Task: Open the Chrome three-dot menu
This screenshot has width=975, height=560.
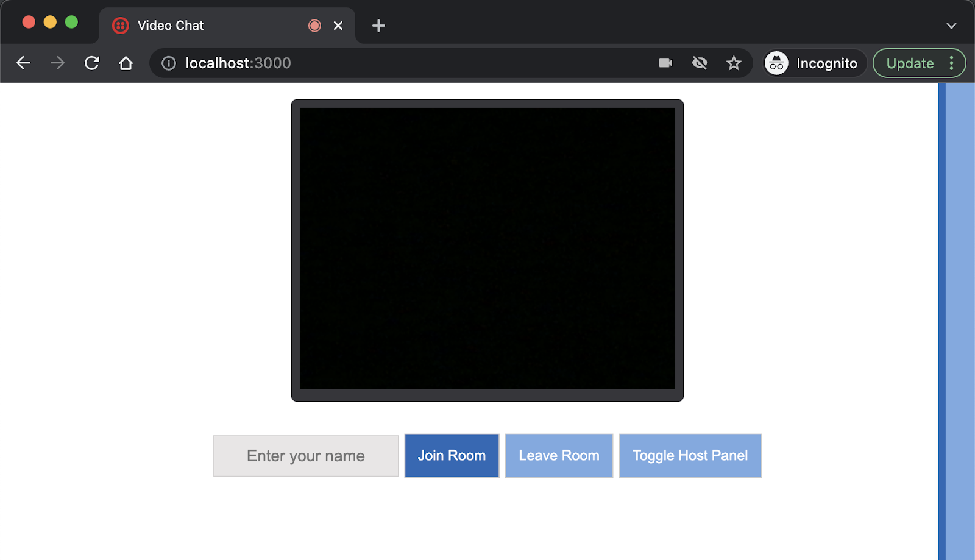Action: pyautogui.click(x=951, y=63)
